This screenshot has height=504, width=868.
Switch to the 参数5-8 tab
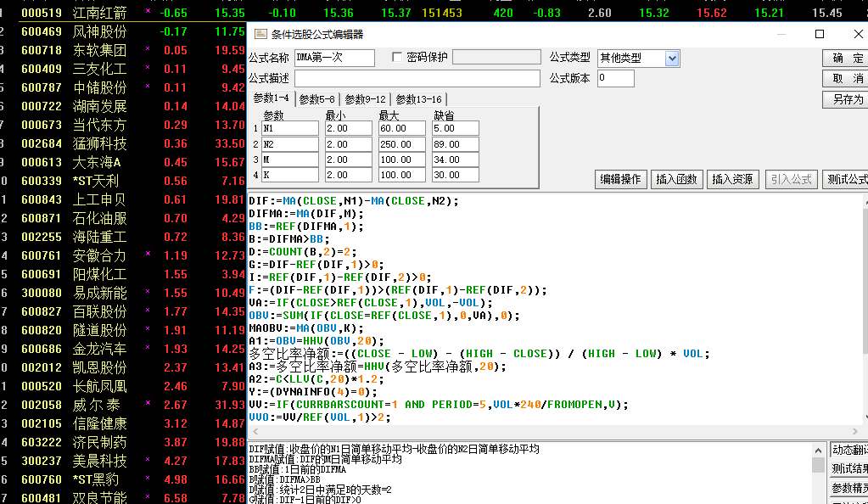pos(316,99)
